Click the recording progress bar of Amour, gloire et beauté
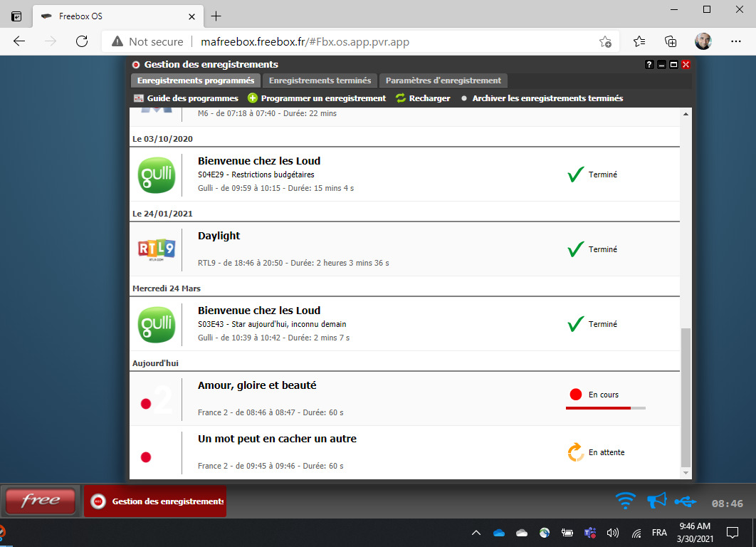The image size is (756, 547). pyautogui.click(x=606, y=408)
